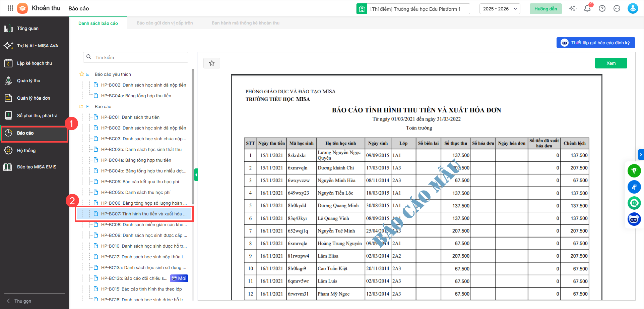
Task: Mark report as favorite with star button
Action: [x=212, y=63]
